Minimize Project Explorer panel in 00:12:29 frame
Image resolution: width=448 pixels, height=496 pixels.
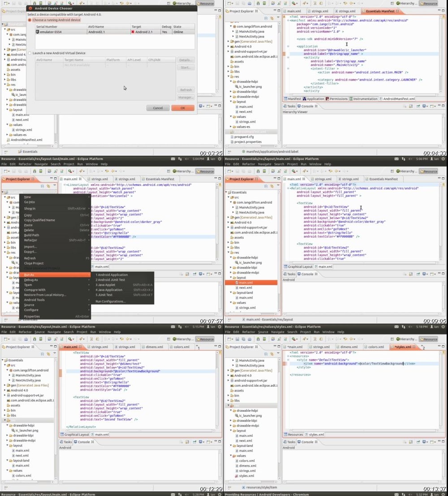(51, 346)
